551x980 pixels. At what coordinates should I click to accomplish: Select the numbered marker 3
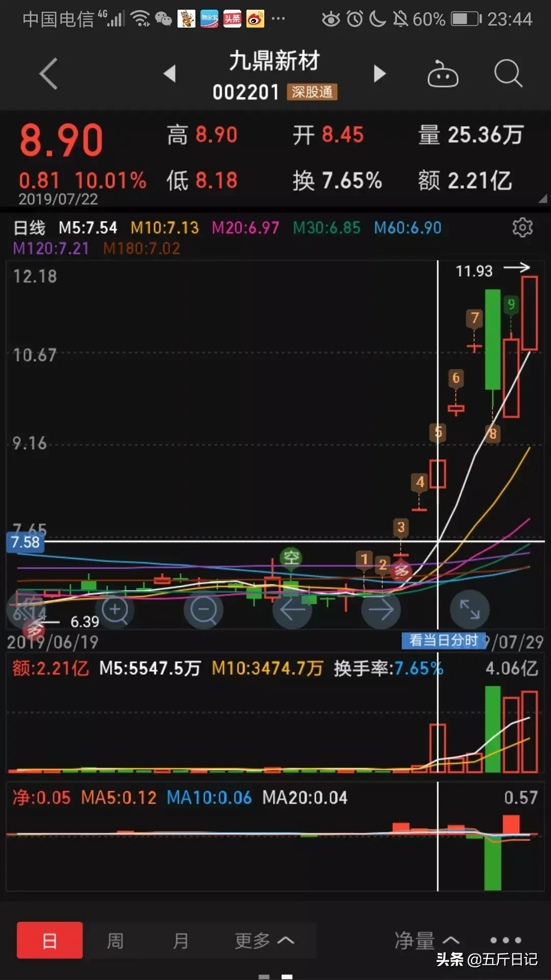(x=401, y=527)
